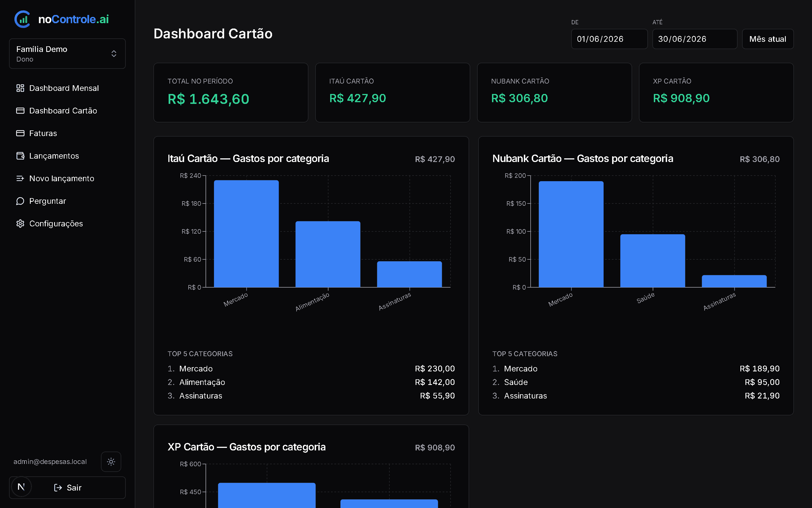Click the Mês atual button
This screenshot has width=812, height=508.
768,39
